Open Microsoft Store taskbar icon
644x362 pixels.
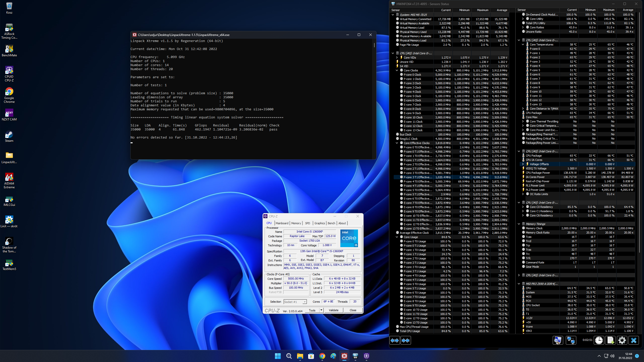point(311,356)
